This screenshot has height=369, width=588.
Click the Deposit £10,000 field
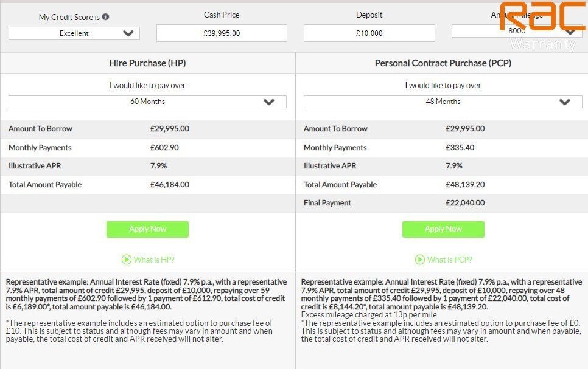point(369,33)
